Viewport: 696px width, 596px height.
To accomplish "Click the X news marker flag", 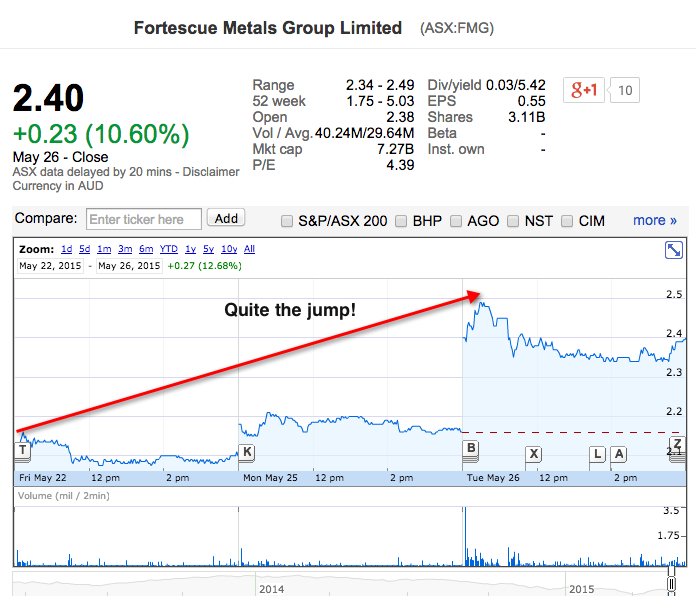I will (x=534, y=454).
